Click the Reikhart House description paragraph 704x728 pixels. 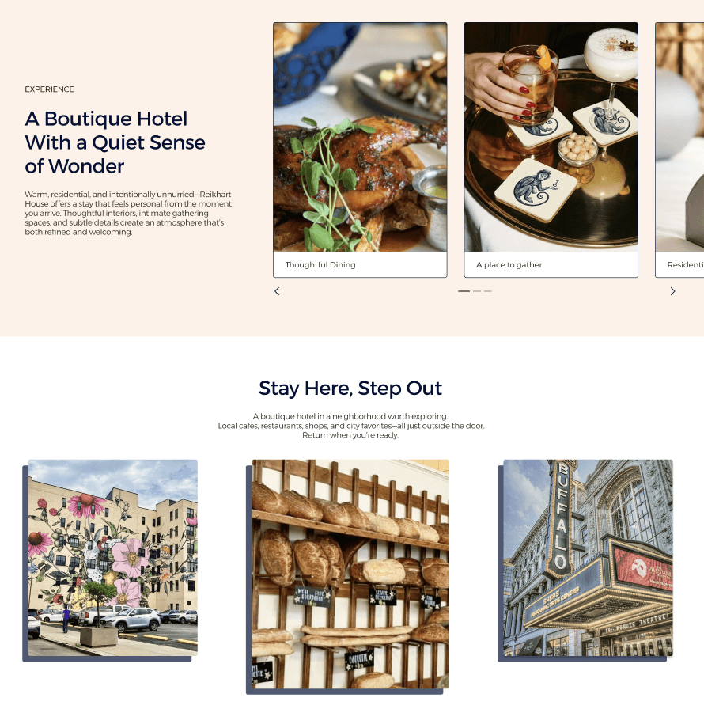(x=128, y=213)
